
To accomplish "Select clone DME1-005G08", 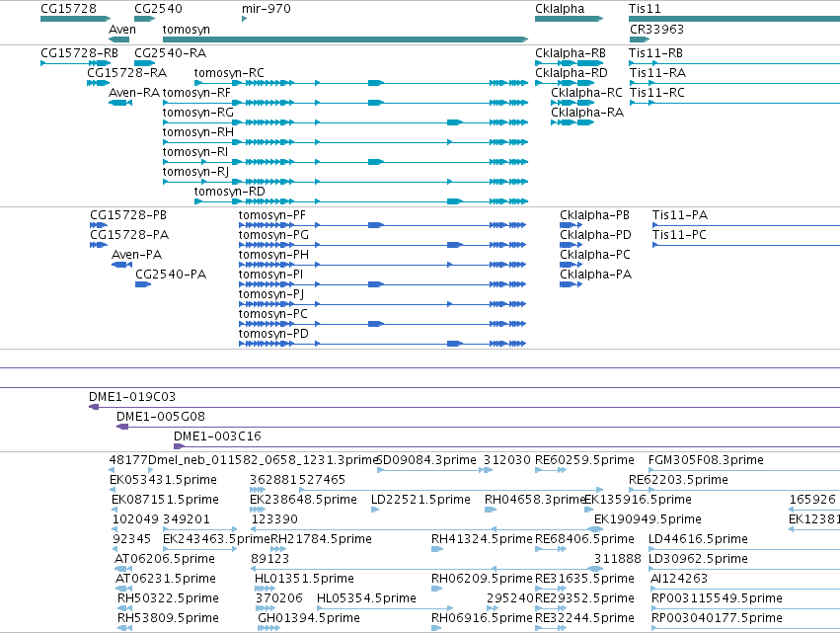I will [479, 427].
